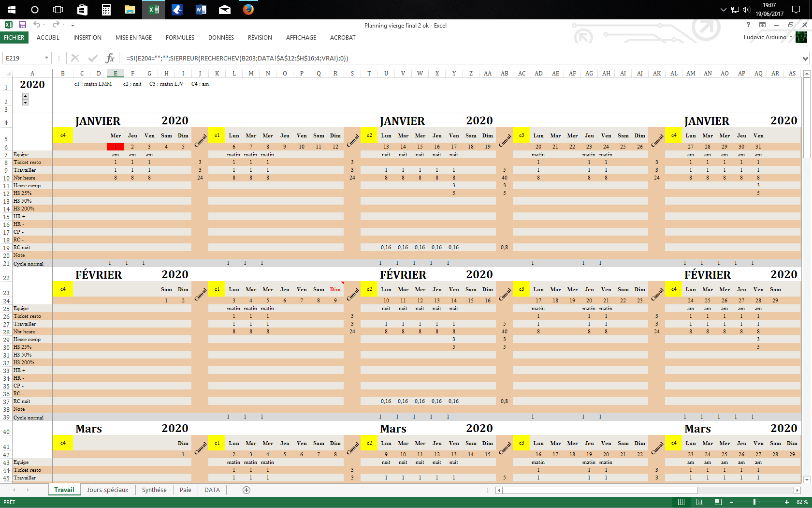
Task: Launch Firefox from the taskbar
Action: tap(248, 10)
